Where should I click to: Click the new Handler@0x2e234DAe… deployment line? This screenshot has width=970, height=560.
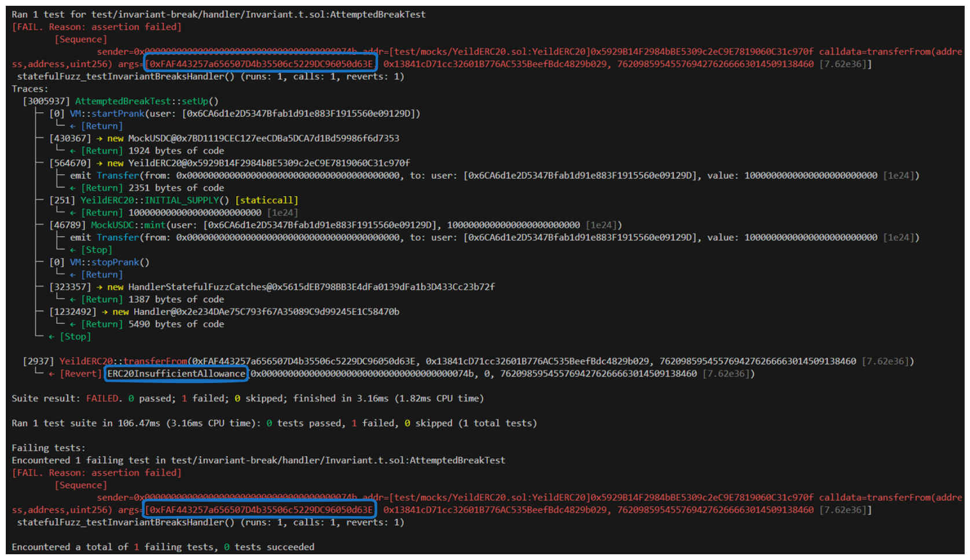pos(255,312)
